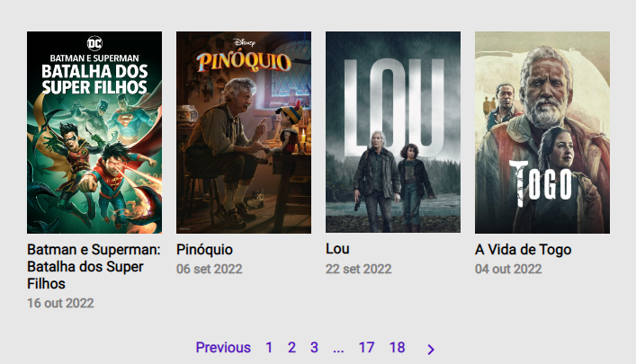Click the Lou movie title
Viewport: 636px width, 364px height.
[x=337, y=248]
